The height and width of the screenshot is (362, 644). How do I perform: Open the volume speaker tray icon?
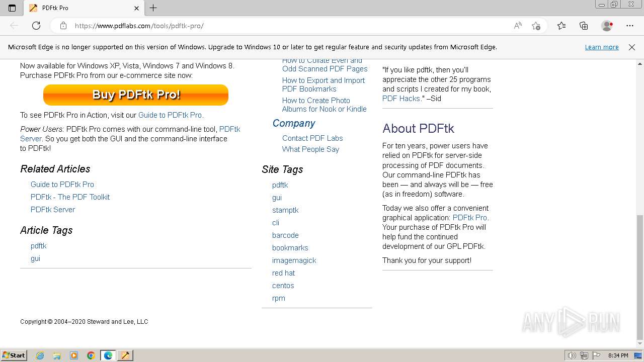coord(572,355)
